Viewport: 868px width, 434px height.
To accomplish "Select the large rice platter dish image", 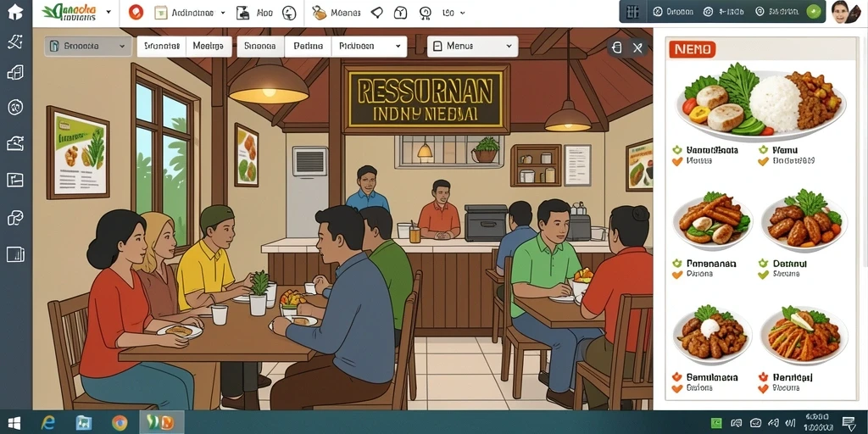I will [761, 103].
